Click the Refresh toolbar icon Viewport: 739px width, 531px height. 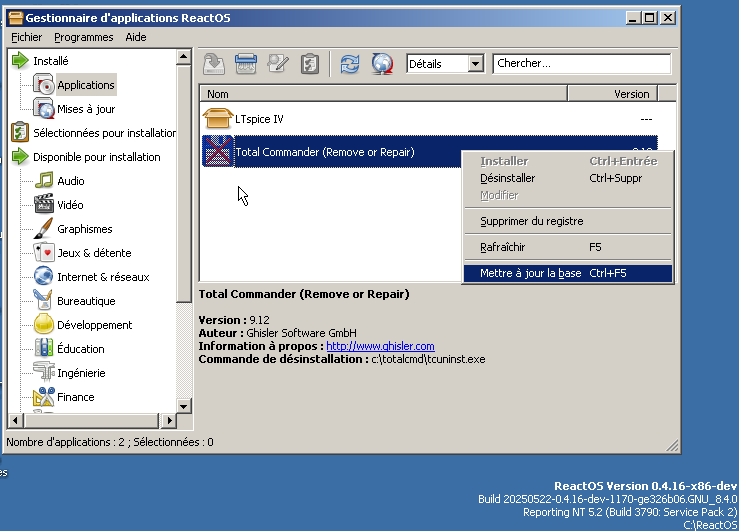point(349,64)
